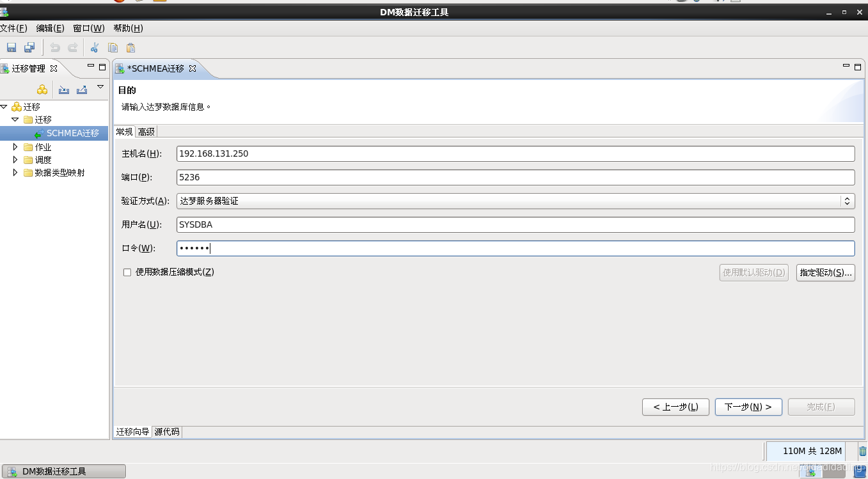Select the 迁移管理 panel tab
This screenshot has height=479, width=868.
pos(29,68)
